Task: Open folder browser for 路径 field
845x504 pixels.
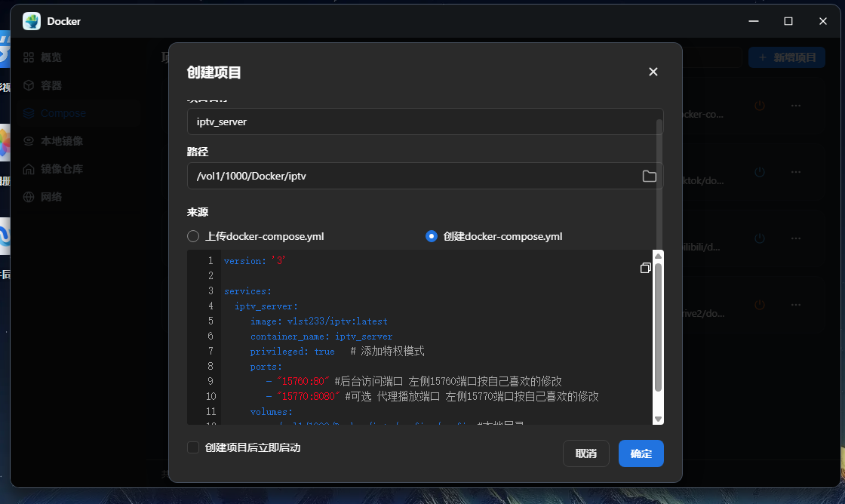Action: [x=649, y=177]
